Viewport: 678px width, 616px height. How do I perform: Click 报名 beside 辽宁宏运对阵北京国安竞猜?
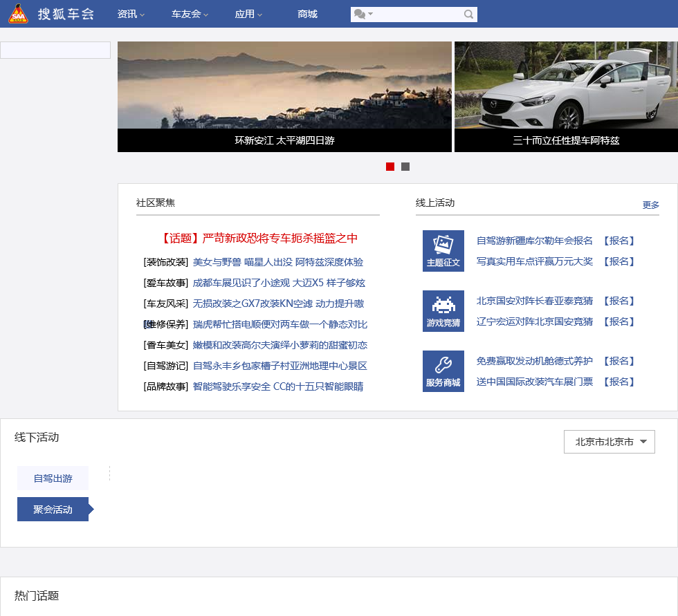(x=619, y=321)
